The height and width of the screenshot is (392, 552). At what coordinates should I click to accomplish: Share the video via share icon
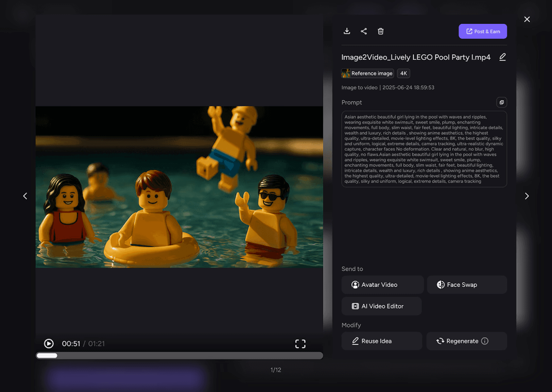pos(364,31)
